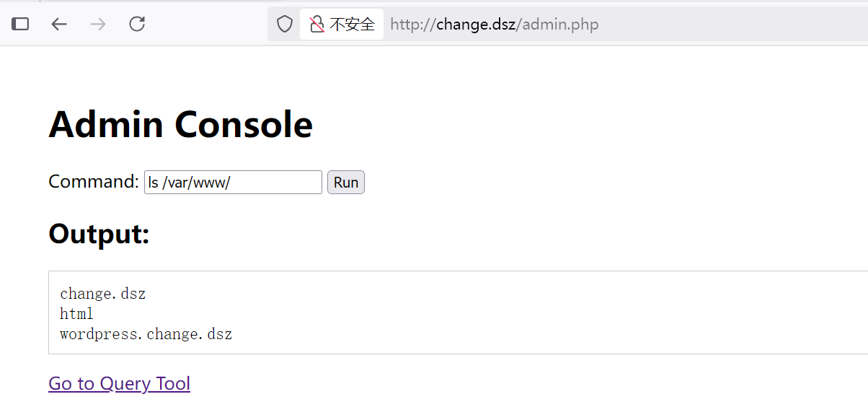Click the 不安全 not-secure label
The image size is (868, 420).
click(x=353, y=25)
